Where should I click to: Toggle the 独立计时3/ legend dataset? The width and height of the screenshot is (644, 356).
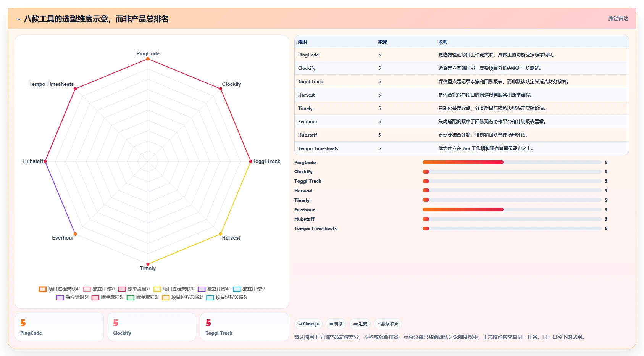(72, 297)
